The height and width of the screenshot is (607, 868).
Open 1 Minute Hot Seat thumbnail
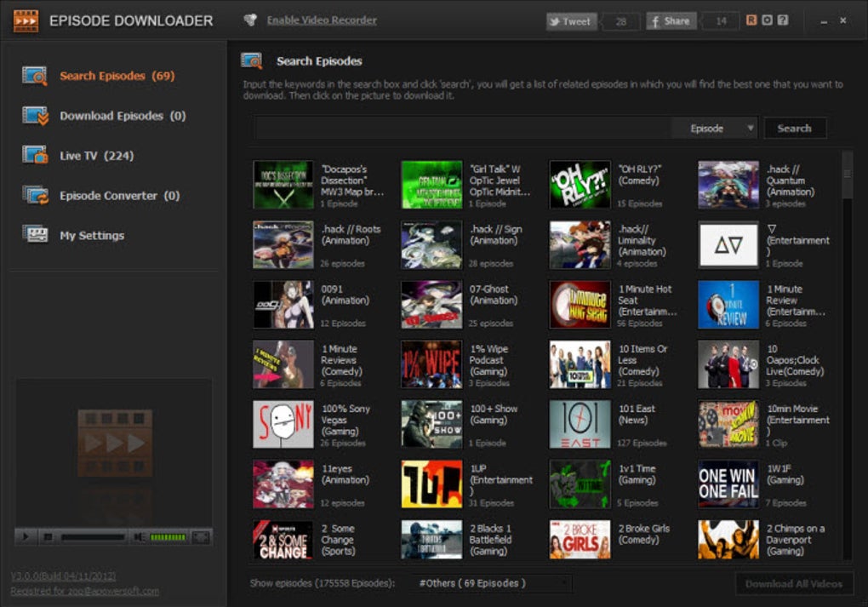click(580, 304)
